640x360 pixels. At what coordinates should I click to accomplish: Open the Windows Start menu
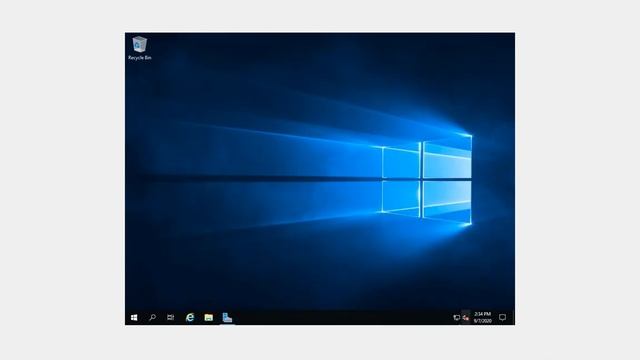(x=134, y=318)
